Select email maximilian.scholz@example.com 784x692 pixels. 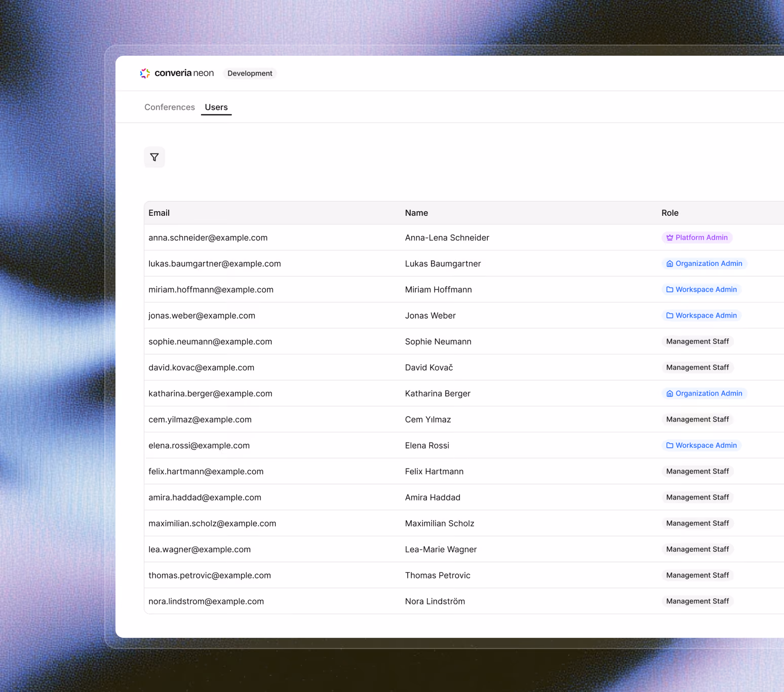click(212, 524)
